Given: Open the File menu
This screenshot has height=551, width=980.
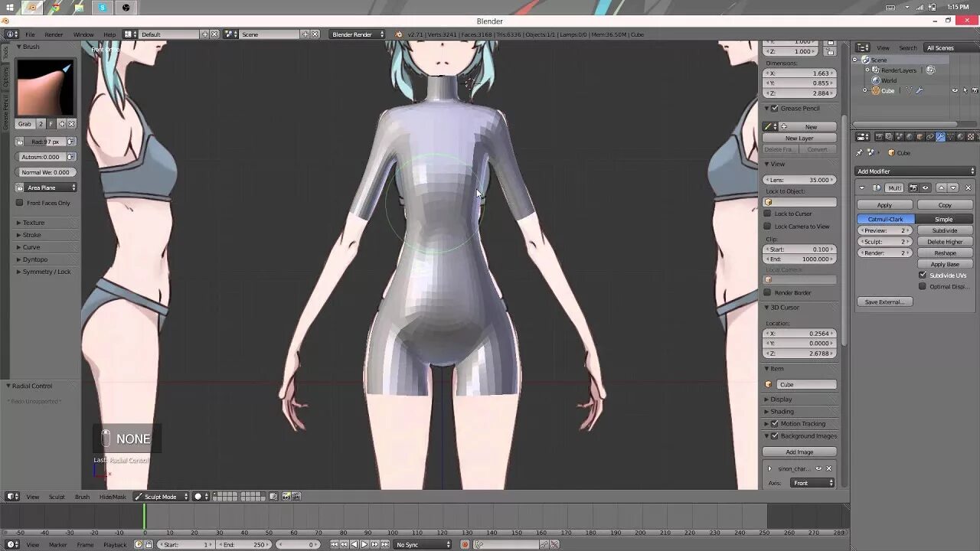Looking at the screenshot, I should (30, 34).
